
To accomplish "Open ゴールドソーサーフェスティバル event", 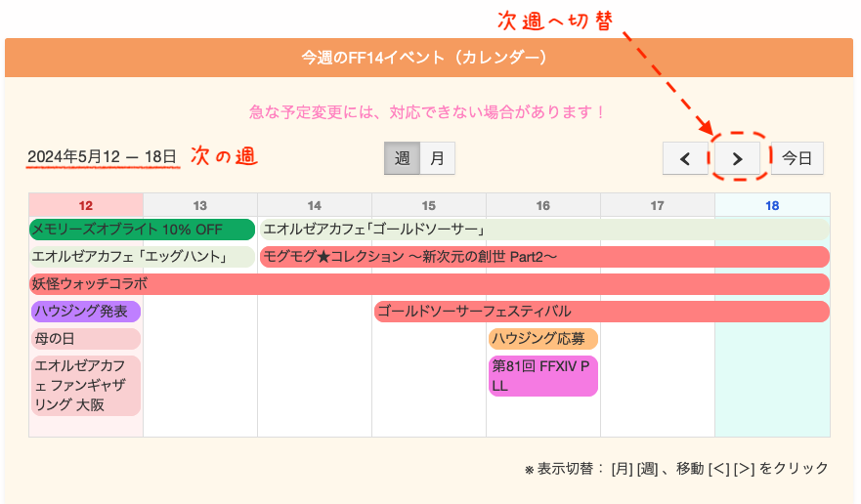I will [601, 312].
